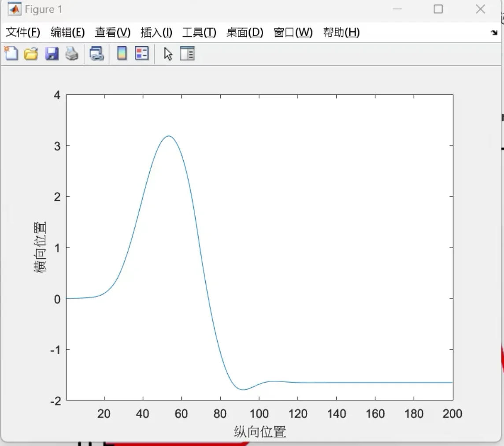Save the figure using the floppy disk icon
504x446 pixels.
(x=52, y=54)
